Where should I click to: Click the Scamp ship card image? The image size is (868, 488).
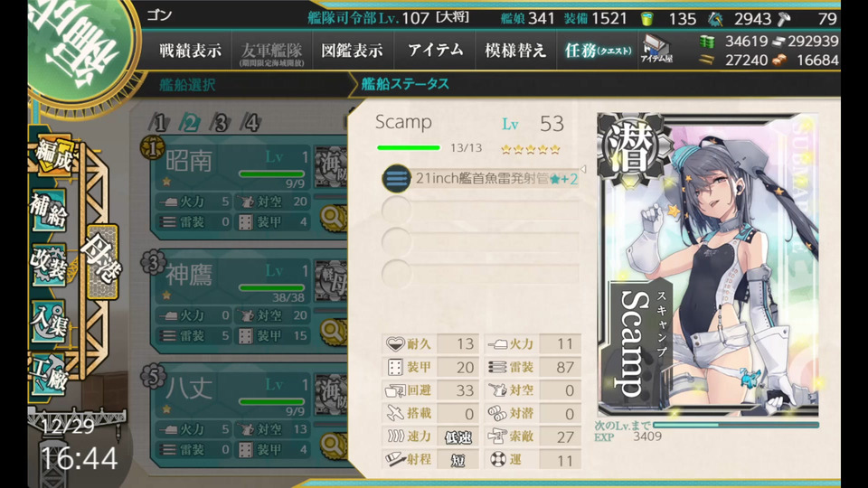coord(709,265)
